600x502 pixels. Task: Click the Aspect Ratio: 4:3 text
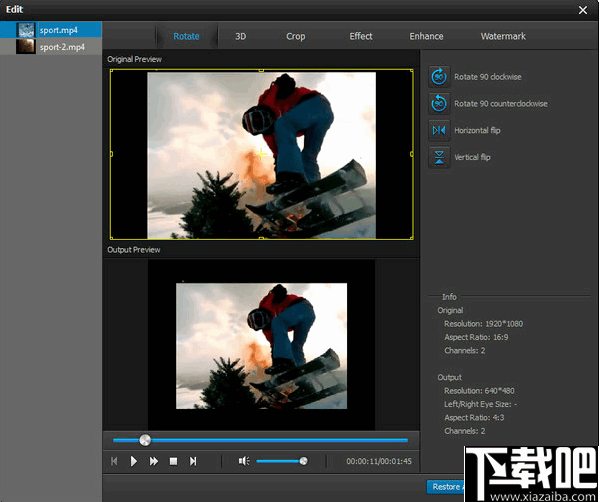click(474, 417)
